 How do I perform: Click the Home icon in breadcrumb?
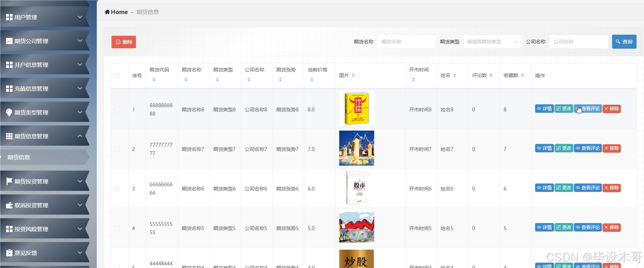pos(107,12)
